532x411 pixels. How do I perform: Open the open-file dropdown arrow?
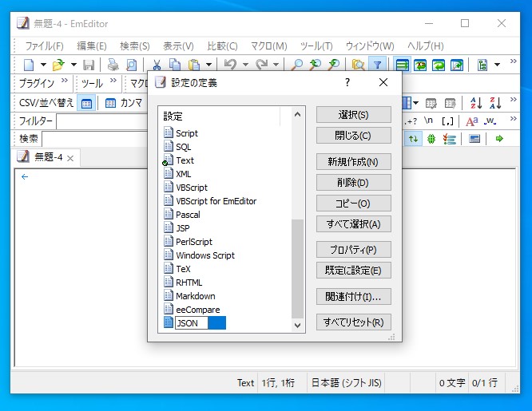tap(73, 65)
